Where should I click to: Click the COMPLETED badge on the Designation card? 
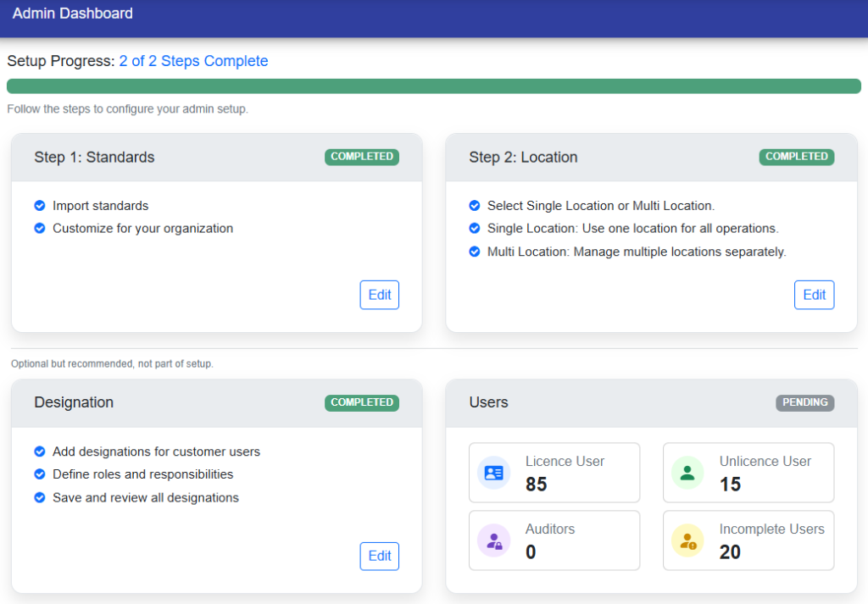[x=362, y=402]
